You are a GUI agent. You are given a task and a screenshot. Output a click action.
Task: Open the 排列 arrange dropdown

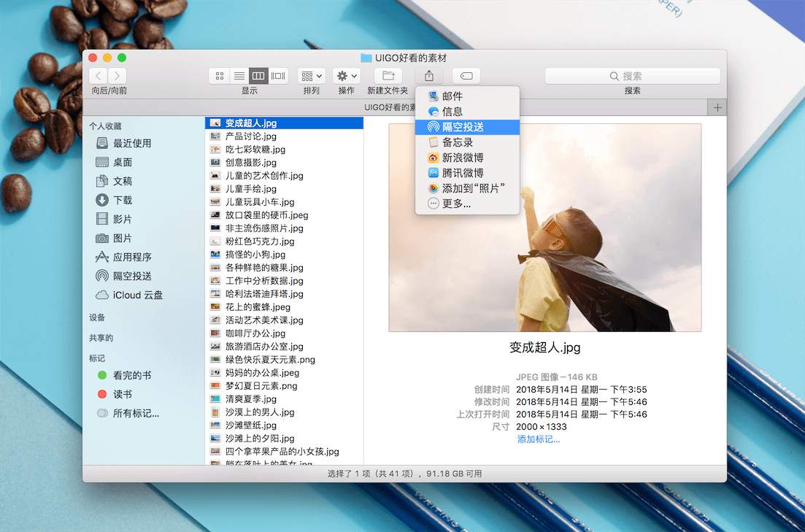coord(311,76)
